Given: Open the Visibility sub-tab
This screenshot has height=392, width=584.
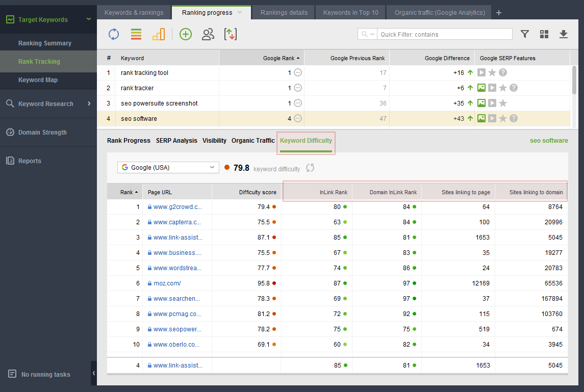Looking at the screenshot, I should click(x=214, y=141).
